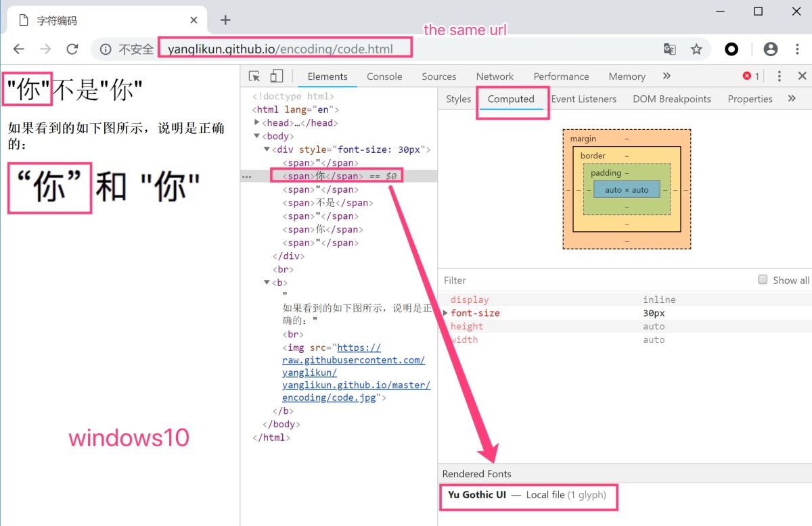Select the Computed pane tab
This screenshot has width=812, height=526.
click(511, 99)
